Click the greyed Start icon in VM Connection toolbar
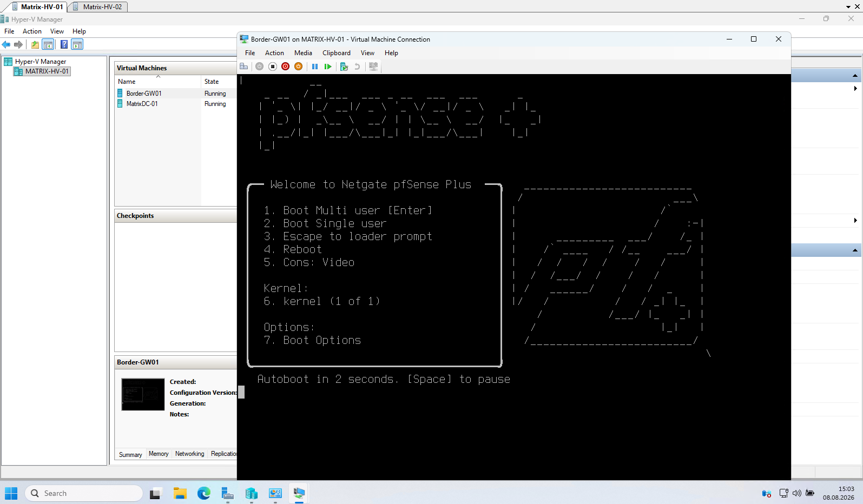The height and width of the screenshot is (504, 863). (x=260, y=67)
